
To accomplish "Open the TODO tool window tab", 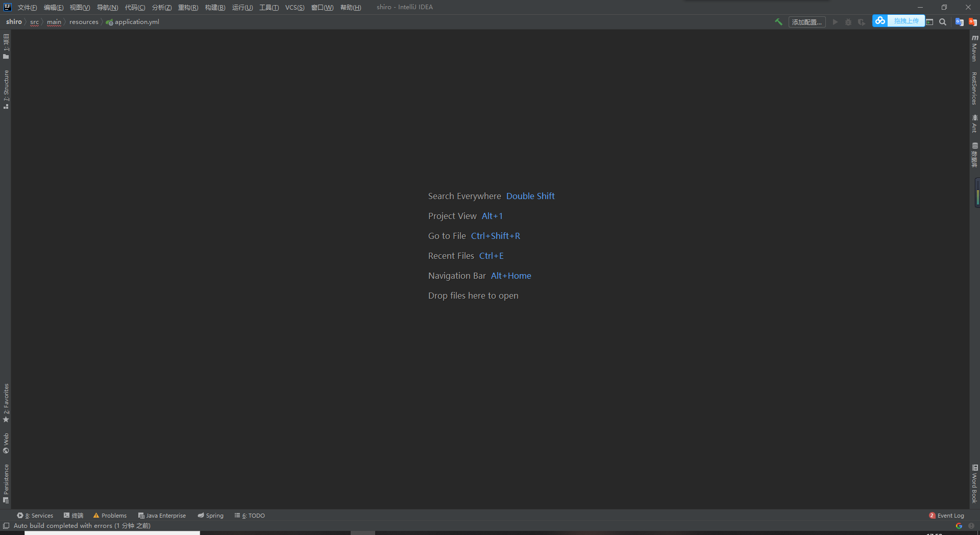I will (250, 516).
